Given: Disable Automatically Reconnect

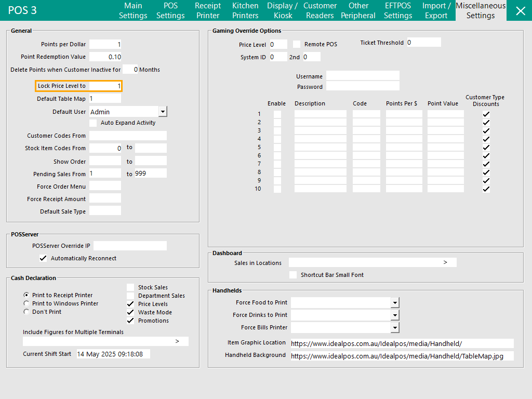Looking at the screenshot, I should [43, 258].
